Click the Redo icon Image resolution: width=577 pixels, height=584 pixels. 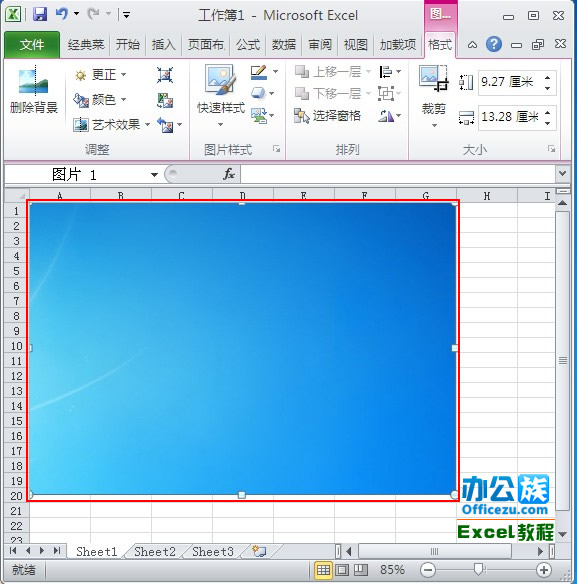pos(93,14)
